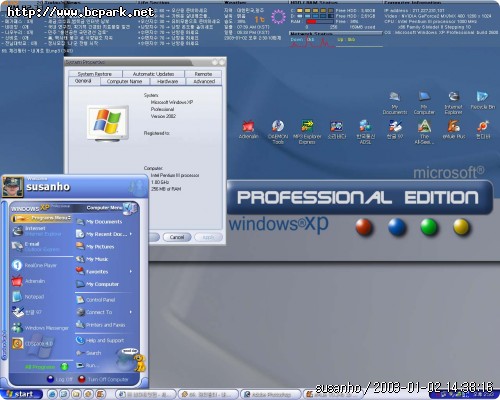Viewport: 500px width, 400px height.
Task: Switch to Hardware tab
Action: click(167, 81)
